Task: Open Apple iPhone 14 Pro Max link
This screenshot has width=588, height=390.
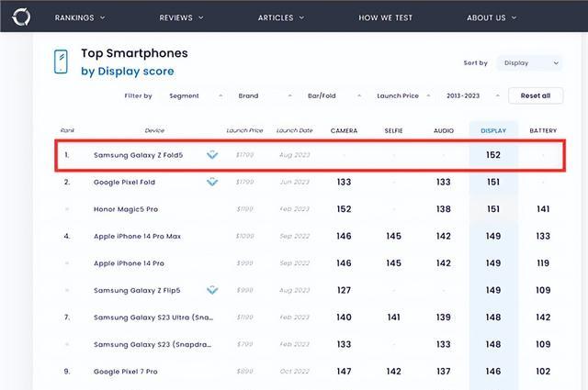Action: point(137,237)
